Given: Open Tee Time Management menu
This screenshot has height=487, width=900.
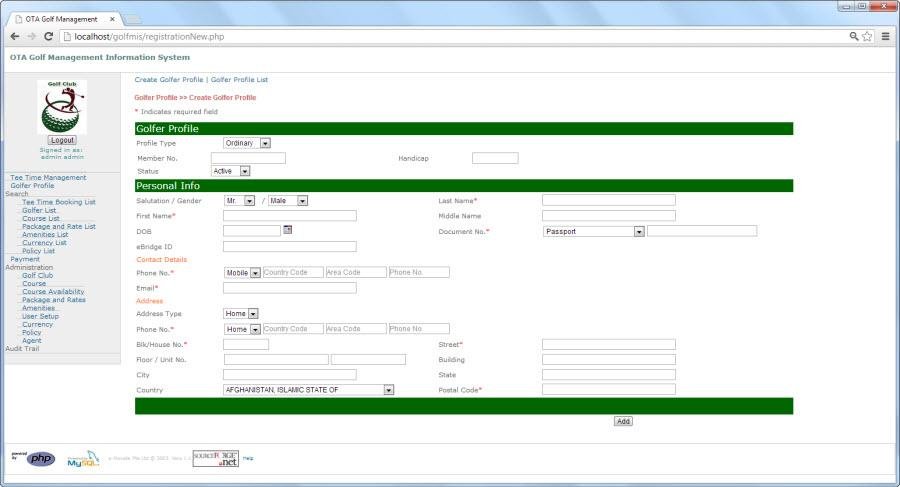Looking at the screenshot, I should 48,177.
